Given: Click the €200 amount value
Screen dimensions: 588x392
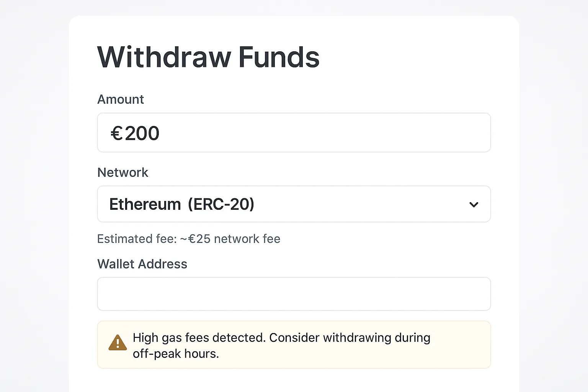Looking at the screenshot, I should point(135,133).
